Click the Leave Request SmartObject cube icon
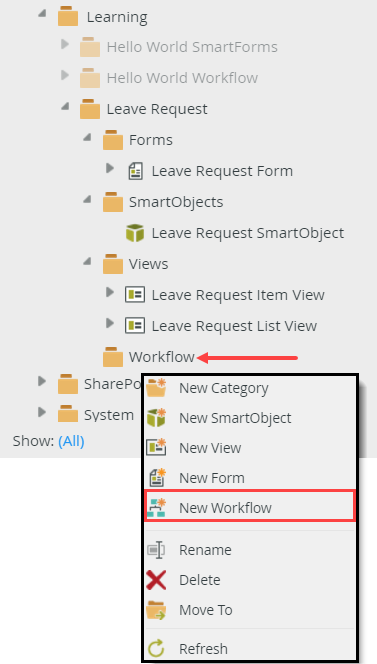Screen dimensions: 377x664 click(x=135, y=233)
